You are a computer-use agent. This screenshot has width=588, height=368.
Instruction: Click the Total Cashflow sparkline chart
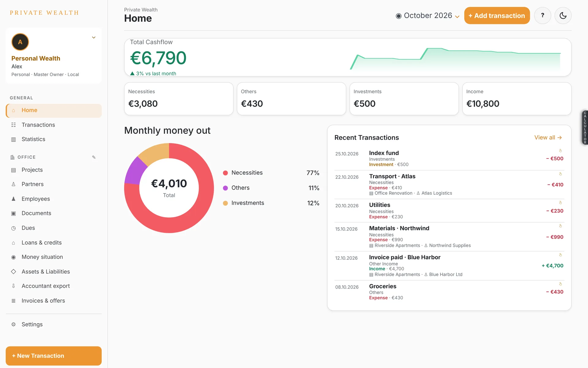455,59
